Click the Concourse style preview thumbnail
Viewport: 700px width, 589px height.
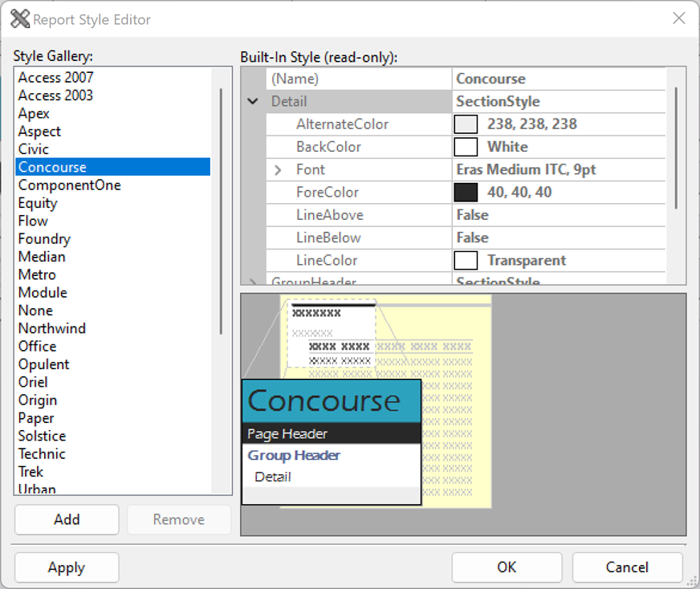pos(332,442)
